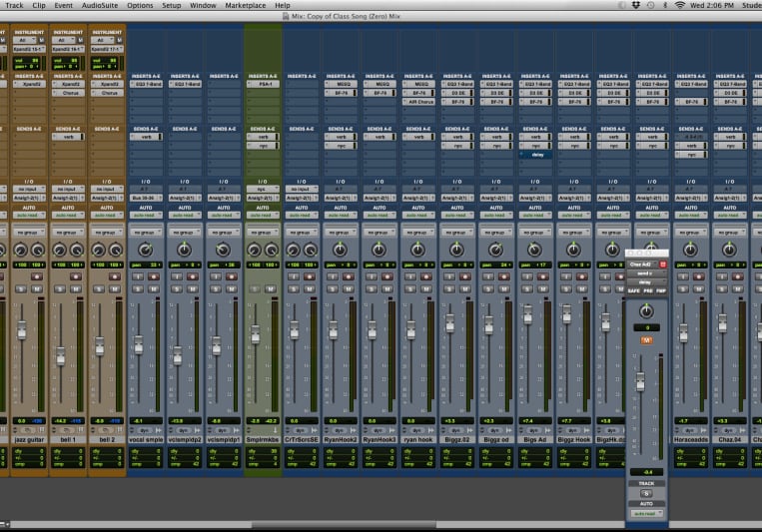Mute the ryan hook track
Image resolution: width=762 pixels, height=532 pixels.
tap(426, 289)
